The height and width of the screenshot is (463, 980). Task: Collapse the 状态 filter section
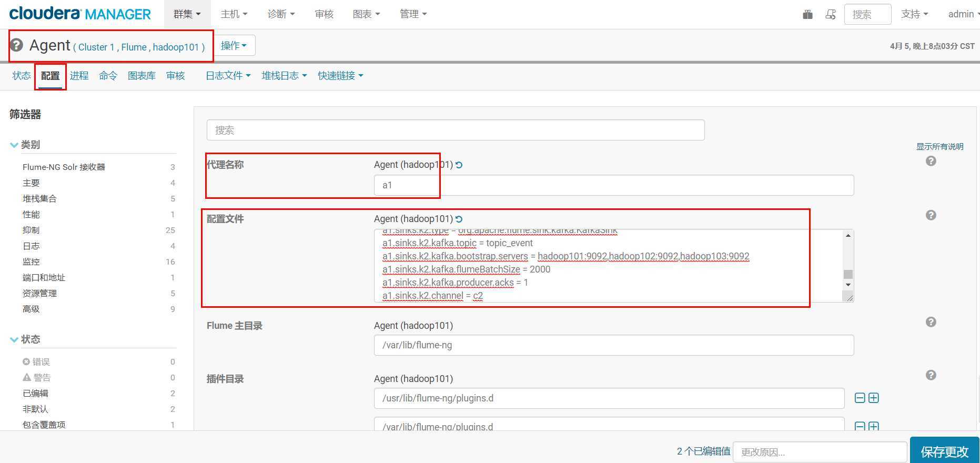coord(25,339)
